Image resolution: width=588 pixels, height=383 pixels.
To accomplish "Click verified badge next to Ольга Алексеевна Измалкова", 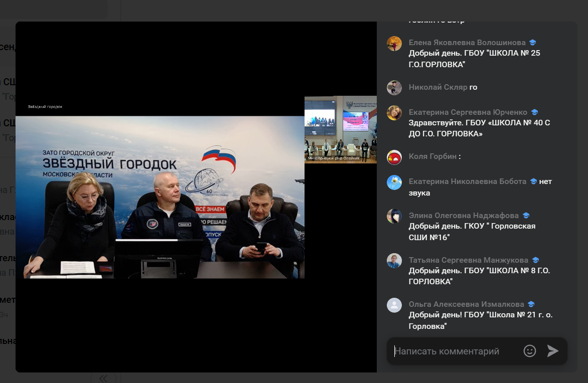I will 531,304.
